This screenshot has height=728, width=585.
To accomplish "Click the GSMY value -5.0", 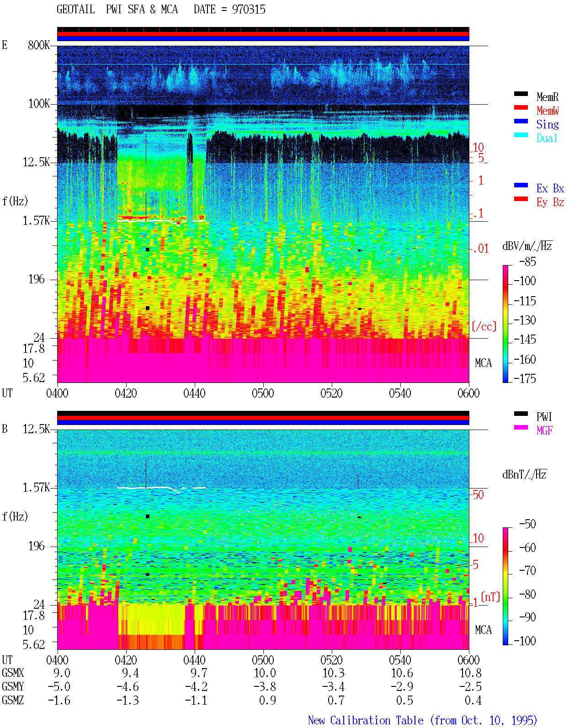I will point(59,687).
